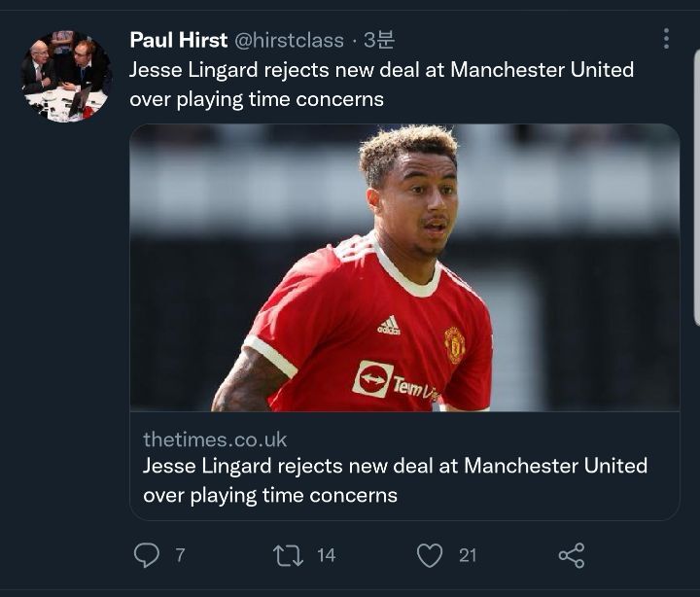Open the Paul Hirst display name
Viewport: 700px width, 597px height.
tap(179, 40)
